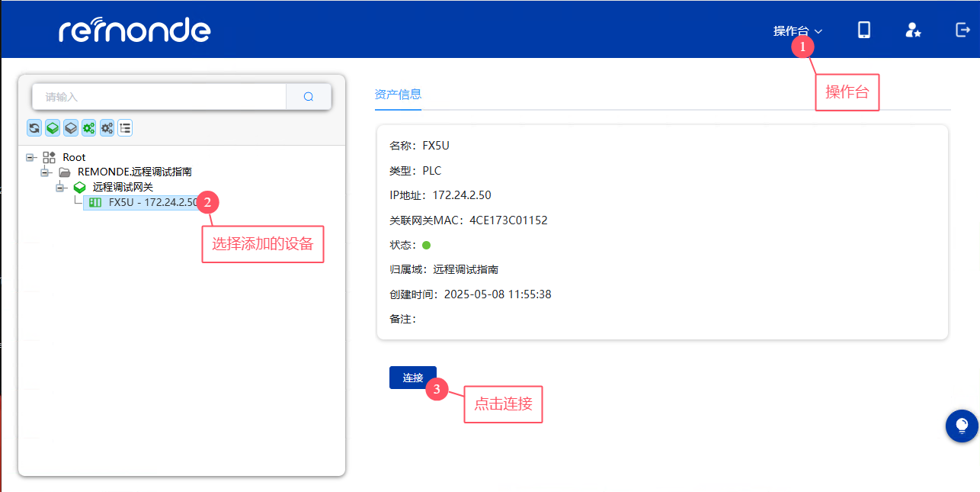Click the lightbulb help floating button
Image resolution: width=980 pixels, height=492 pixels.
click(962, 426)
